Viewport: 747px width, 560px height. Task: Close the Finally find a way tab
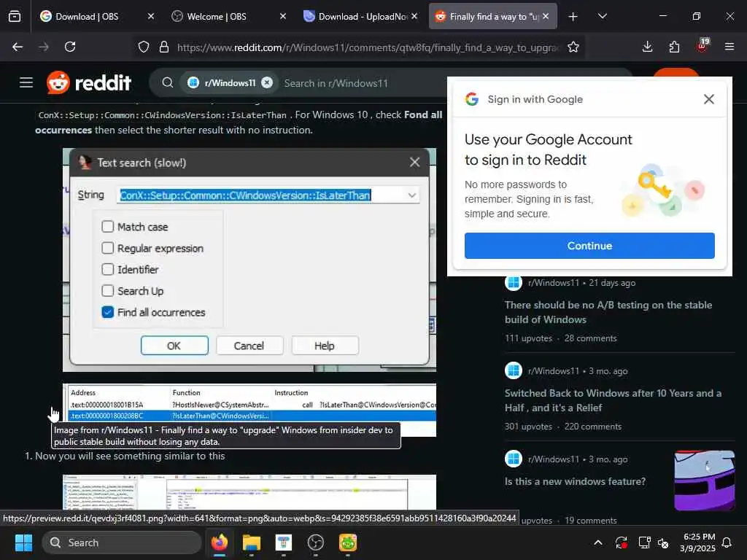[546, 16]
